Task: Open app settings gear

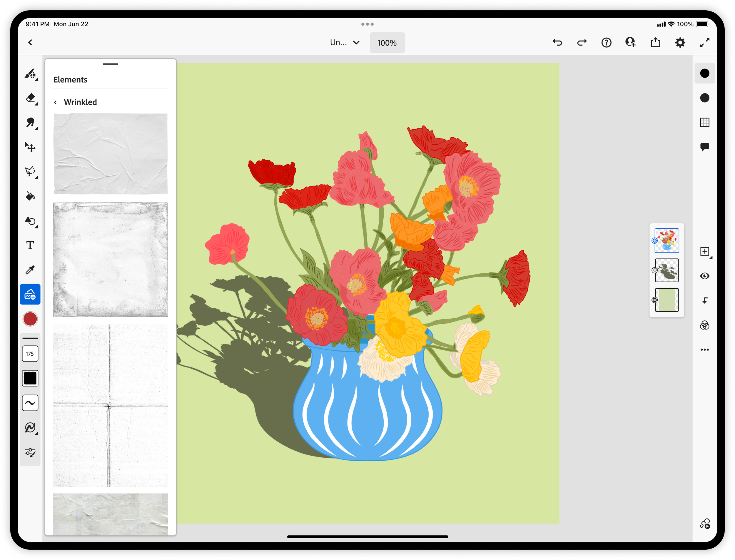Action: (x=680, y=43)
